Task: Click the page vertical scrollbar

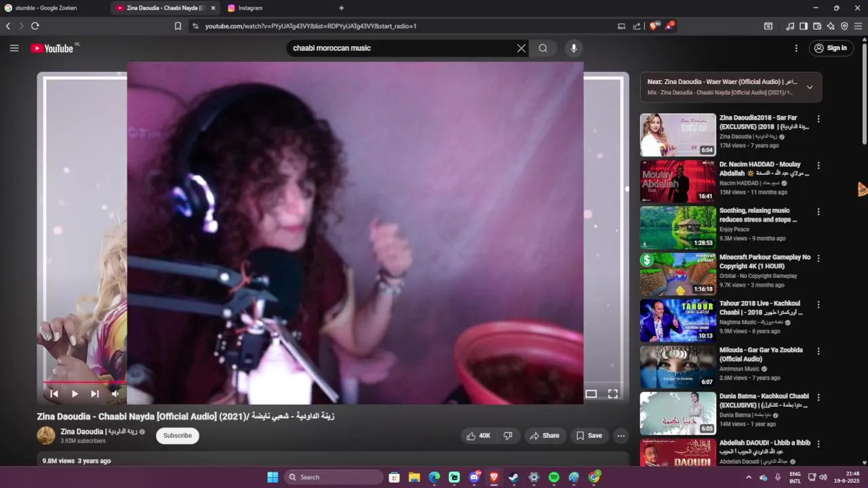Action: [x=865, y=93]
